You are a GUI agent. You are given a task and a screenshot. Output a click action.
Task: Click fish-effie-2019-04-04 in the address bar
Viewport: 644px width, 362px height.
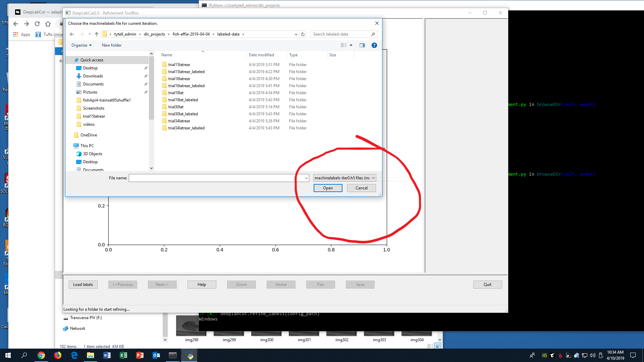(x=191, y=34)
